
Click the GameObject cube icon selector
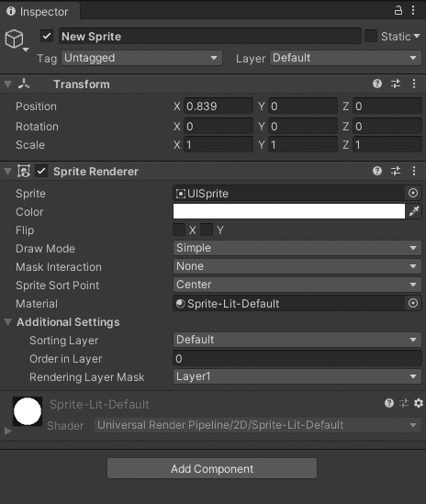click(x=15, y=39)
